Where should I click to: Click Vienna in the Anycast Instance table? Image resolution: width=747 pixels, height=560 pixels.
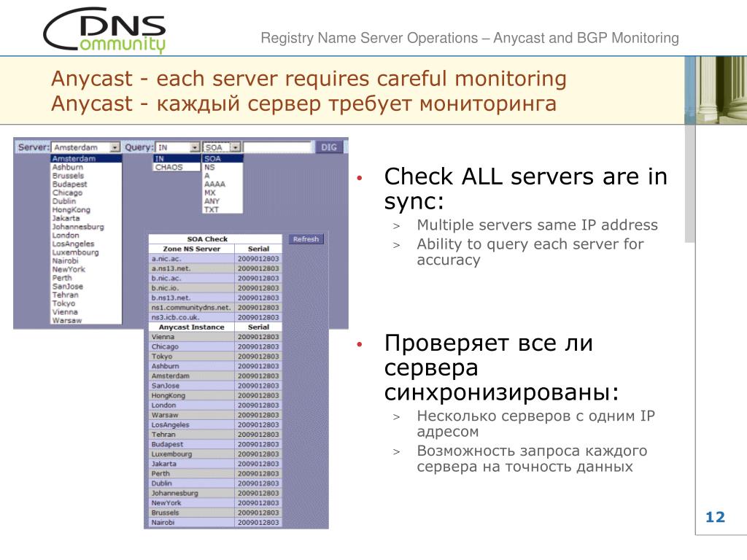pos(192,337)
